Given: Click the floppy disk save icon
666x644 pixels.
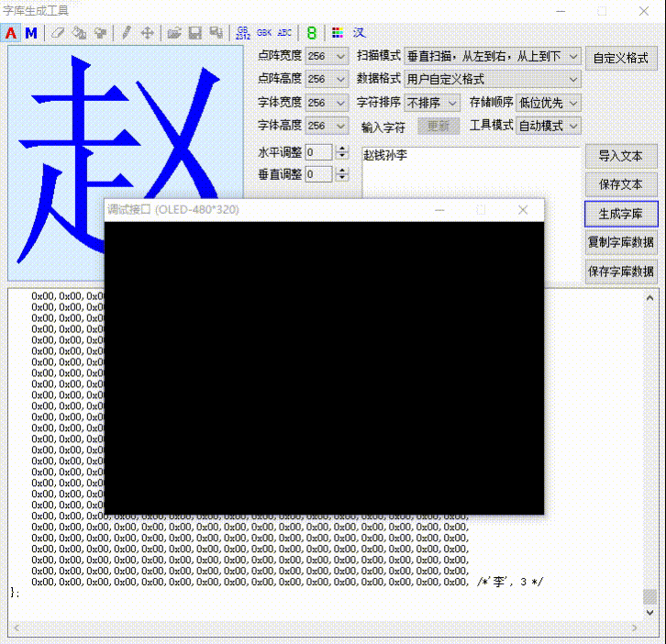Looking at the screenshot, I should (195, 33).
